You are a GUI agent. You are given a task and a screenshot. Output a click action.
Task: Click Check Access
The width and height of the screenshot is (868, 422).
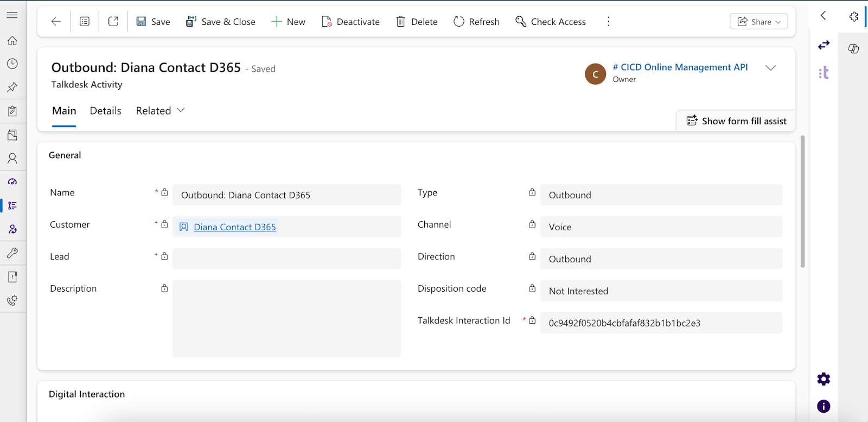click(x=551, y=22)
